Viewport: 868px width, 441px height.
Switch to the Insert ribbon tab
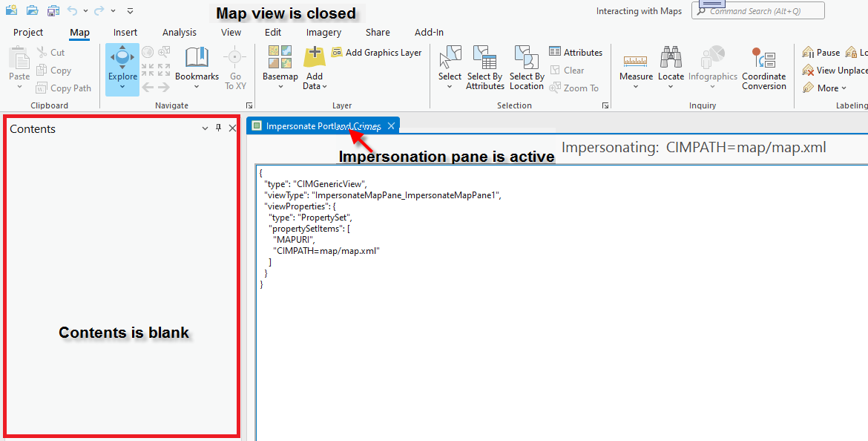click(x=125, y=32)
